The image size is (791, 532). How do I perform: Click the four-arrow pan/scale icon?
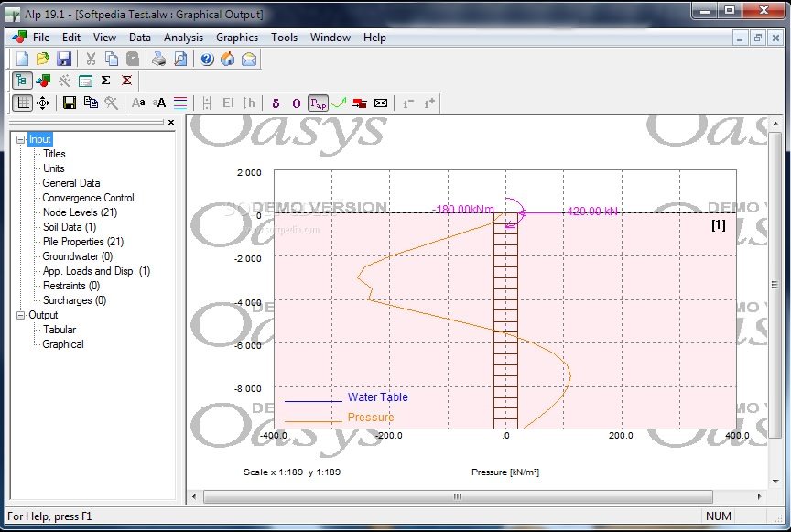click(x=43, y=103)
